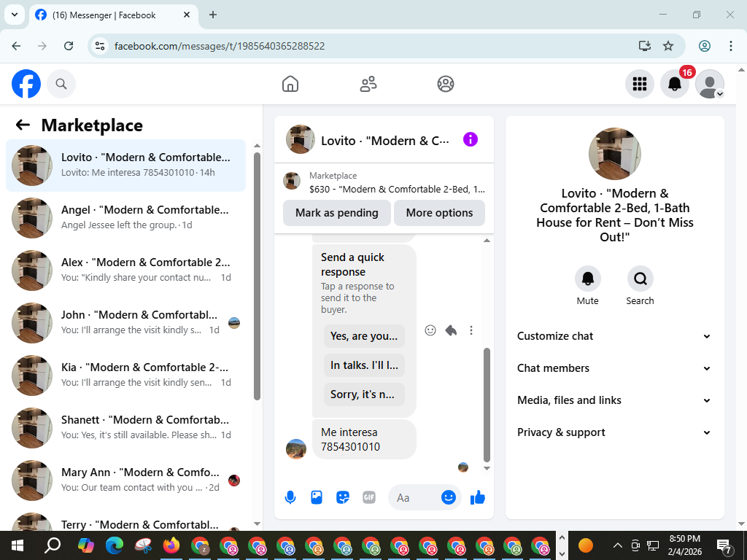
Task: Open the Chrome profile icon
Action: [x=705, y=46]
